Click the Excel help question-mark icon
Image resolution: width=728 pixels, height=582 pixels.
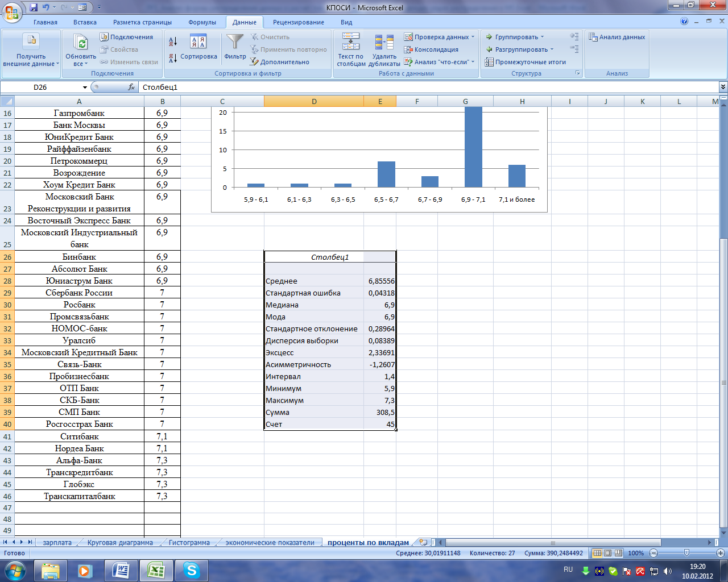684,22
